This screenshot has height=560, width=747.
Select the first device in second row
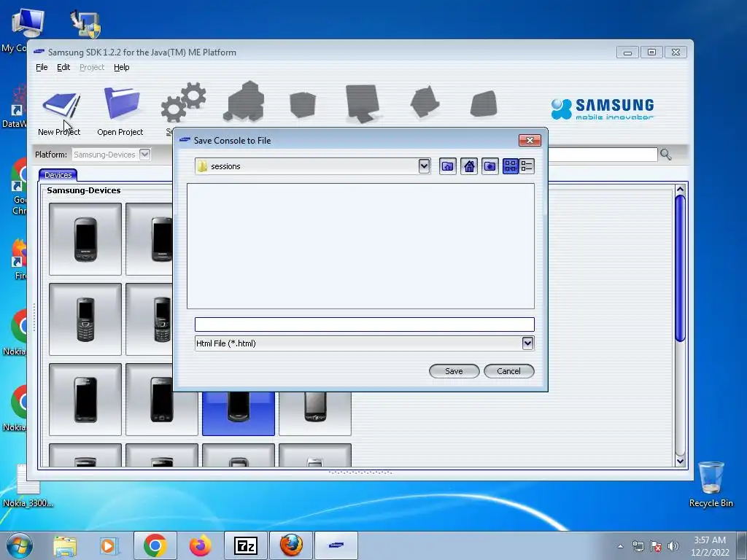tap(85, 319)
